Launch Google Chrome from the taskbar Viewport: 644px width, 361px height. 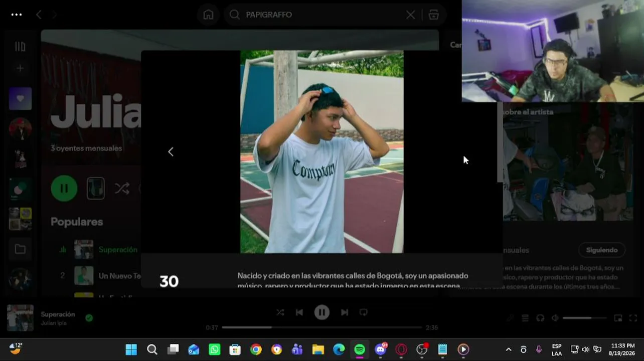click(x=256, y=349)
